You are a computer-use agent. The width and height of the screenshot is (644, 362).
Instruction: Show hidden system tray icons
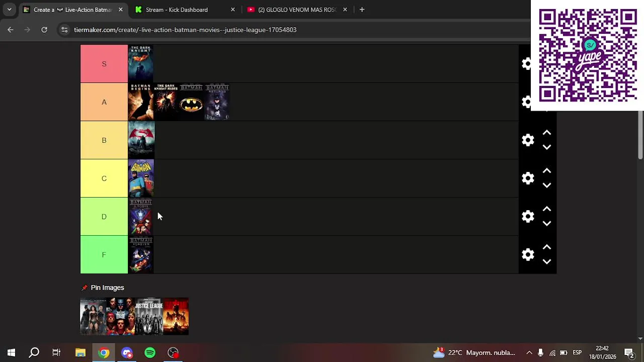[529, 352]
